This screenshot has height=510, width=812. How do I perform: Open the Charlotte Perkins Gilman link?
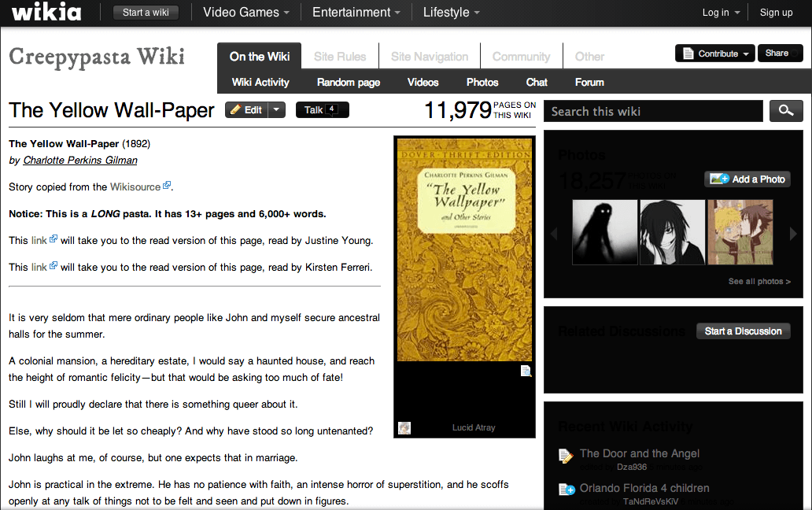[80, 160]
